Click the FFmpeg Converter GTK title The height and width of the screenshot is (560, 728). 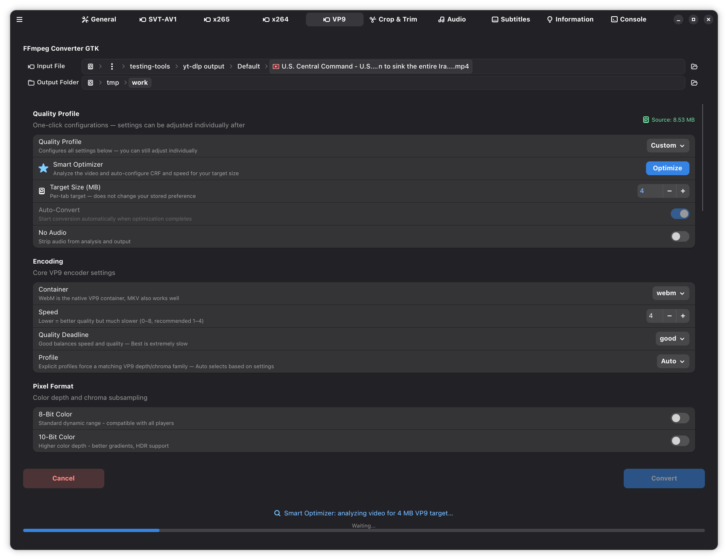tap(61, 49)
